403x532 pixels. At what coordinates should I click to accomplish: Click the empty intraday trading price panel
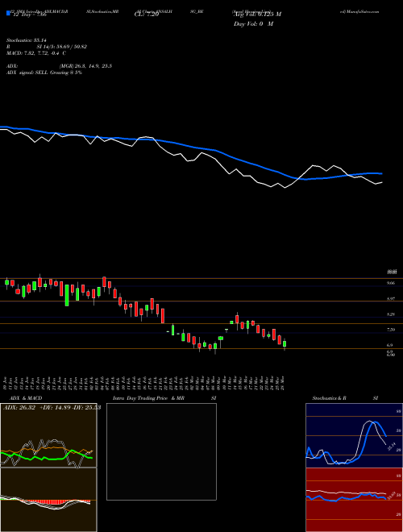point(161,451)
